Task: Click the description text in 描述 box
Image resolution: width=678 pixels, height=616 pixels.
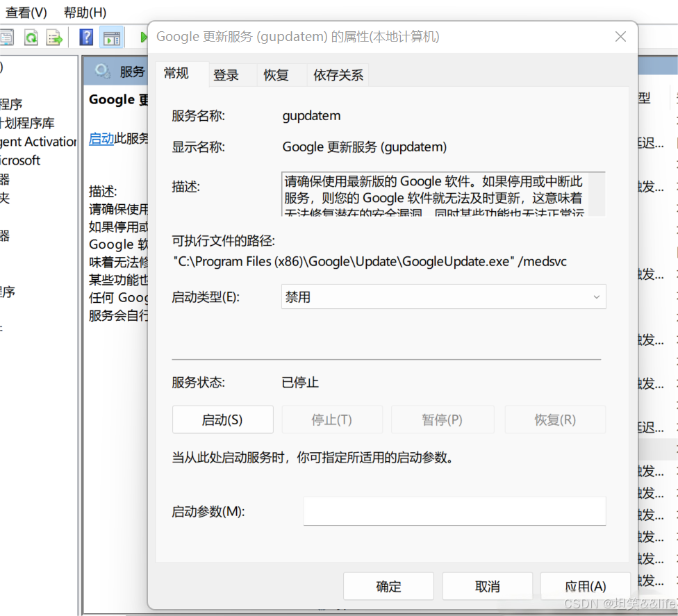Action: point(433,194)
